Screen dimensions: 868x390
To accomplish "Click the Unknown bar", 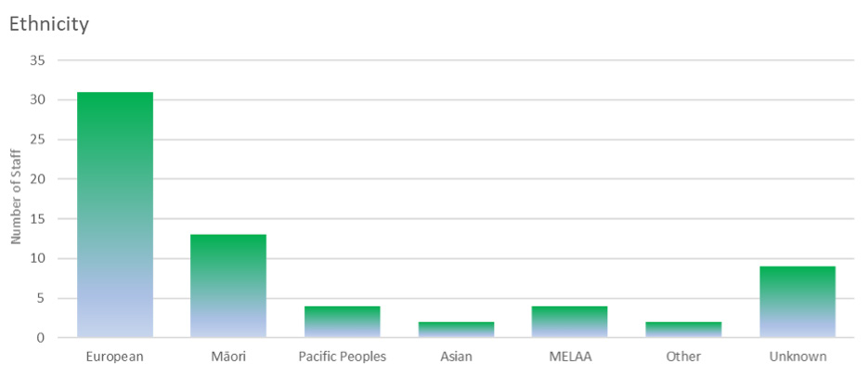I will coord(797,302).
